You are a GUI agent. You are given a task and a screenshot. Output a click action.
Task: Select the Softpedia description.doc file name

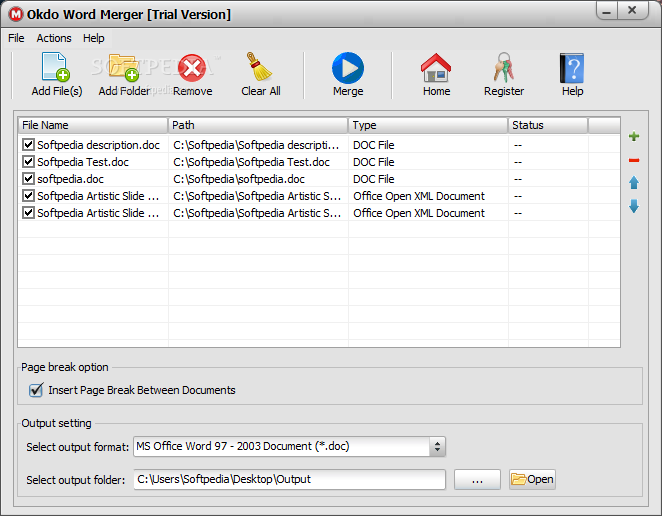(98, 145)
